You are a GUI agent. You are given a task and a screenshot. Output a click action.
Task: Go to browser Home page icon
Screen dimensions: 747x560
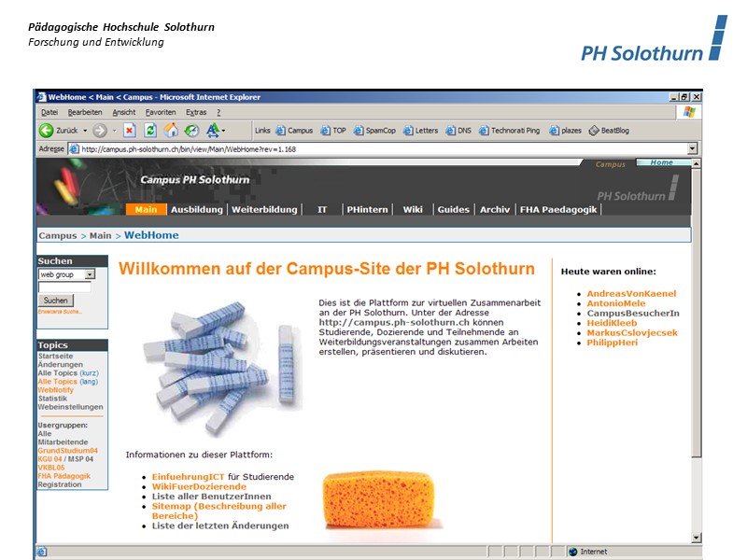[171, 131]
